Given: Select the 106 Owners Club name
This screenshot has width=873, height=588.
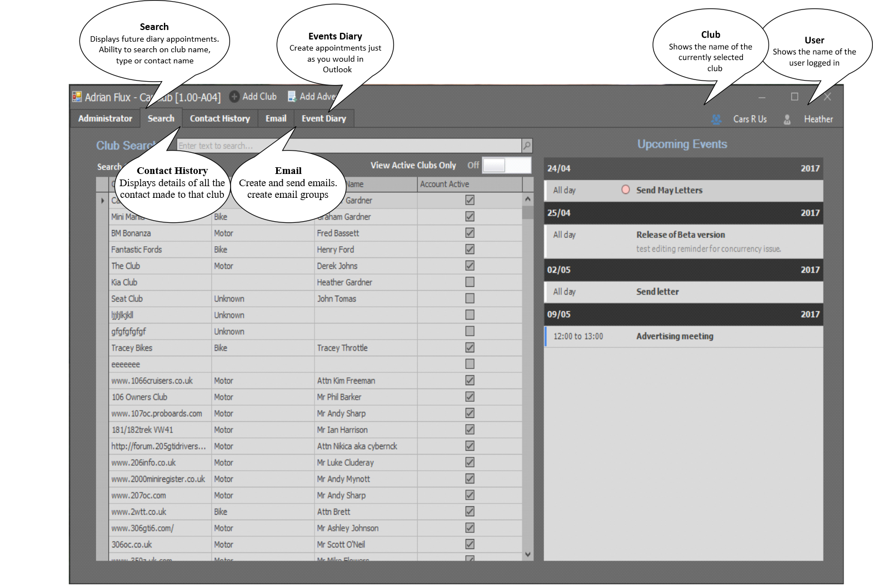Looking at the screenshot, I should (139, 397).
